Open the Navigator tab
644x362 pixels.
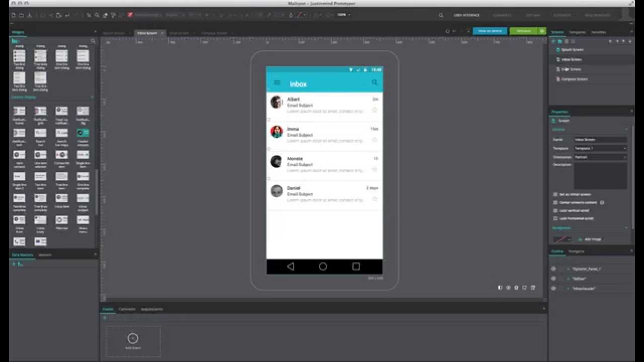point(577,251)
